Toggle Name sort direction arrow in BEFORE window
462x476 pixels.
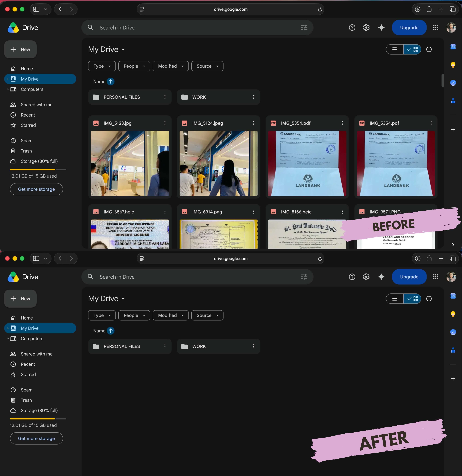coord(111,81)
